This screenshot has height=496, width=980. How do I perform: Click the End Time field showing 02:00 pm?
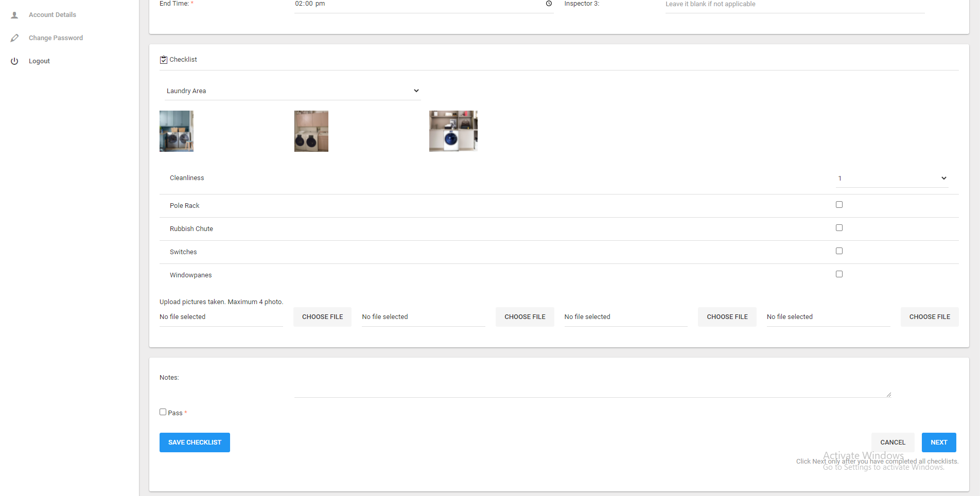tap(424, 5)
